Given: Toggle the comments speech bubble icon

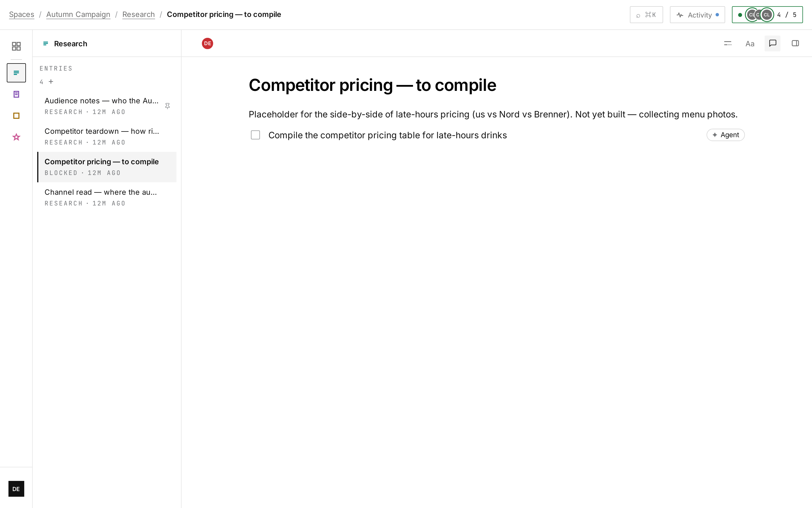Looking at the screenshot, I should click(x=773, y=43).
